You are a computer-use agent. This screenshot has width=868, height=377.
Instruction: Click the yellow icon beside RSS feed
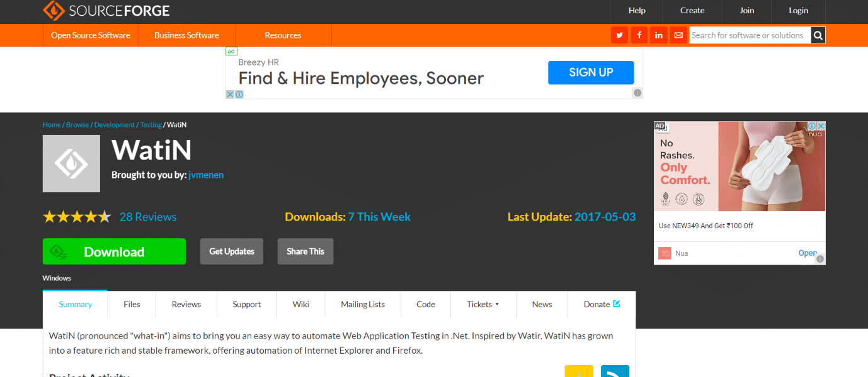pyautogui.click(x=579, y=372)
